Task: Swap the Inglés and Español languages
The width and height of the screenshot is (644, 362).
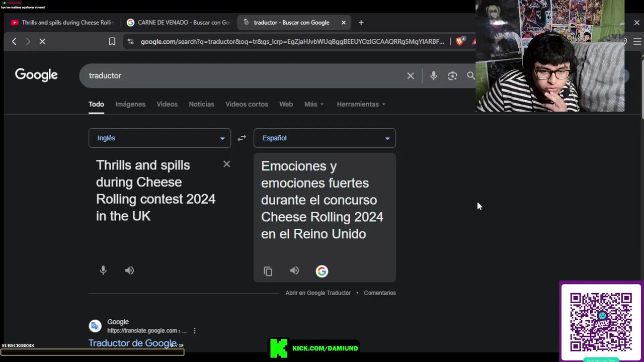Action: point(242,138)
